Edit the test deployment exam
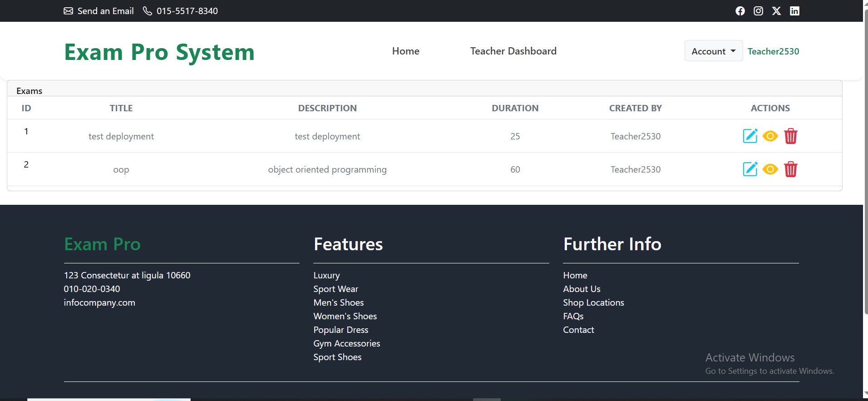The image size is (868, 401). [750, 136]
